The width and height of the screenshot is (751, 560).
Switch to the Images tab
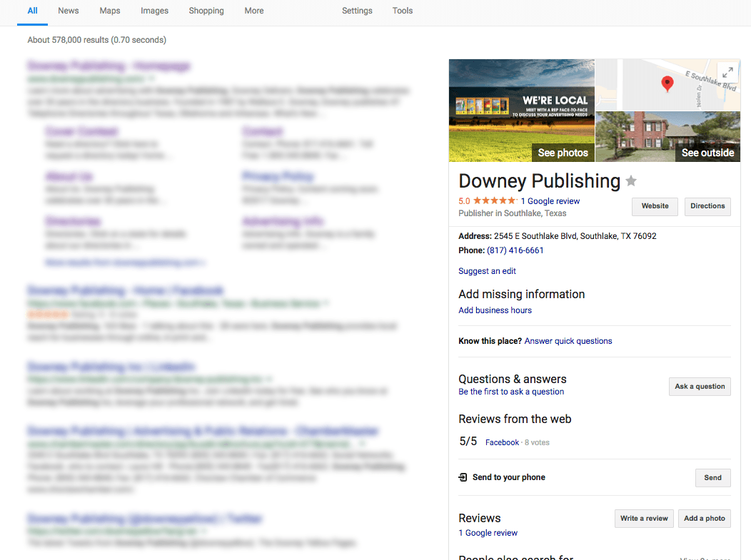[154, 11]
